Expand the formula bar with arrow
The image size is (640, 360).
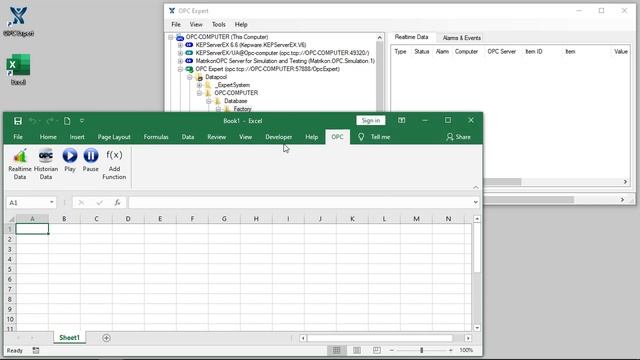[476, 202]
